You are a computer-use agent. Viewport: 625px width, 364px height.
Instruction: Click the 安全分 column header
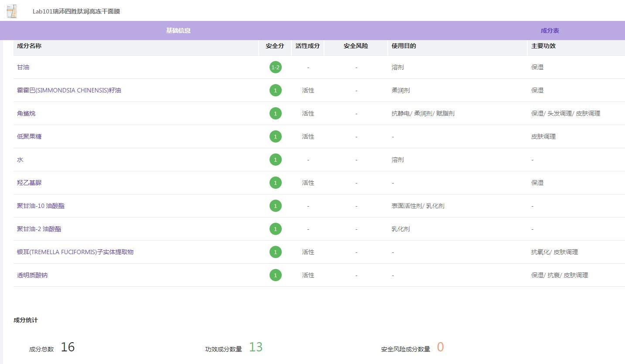point(275,46)
